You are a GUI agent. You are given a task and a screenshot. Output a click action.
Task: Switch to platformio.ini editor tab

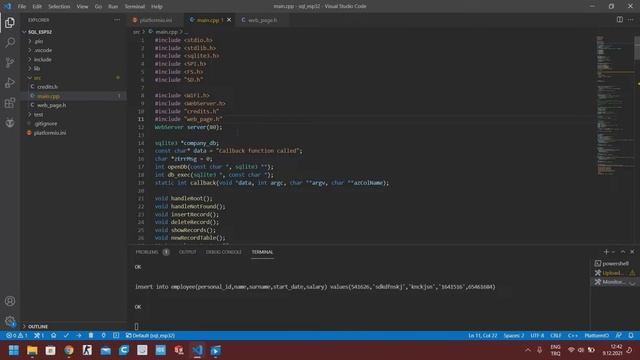click(156, 20)
